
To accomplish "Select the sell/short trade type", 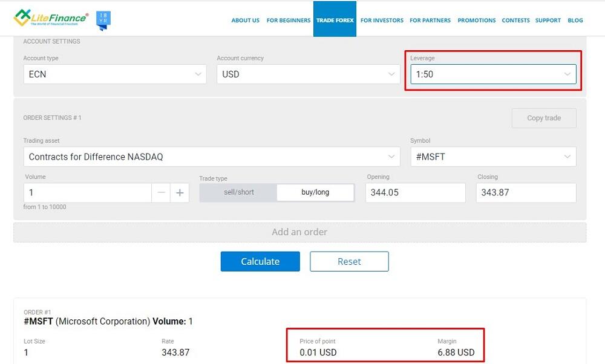I will 238,192.
